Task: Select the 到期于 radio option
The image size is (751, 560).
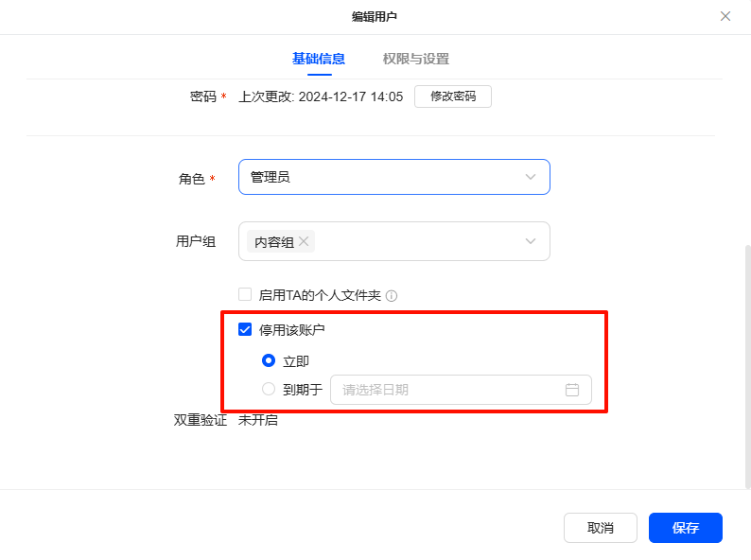Action: point(269,389)
